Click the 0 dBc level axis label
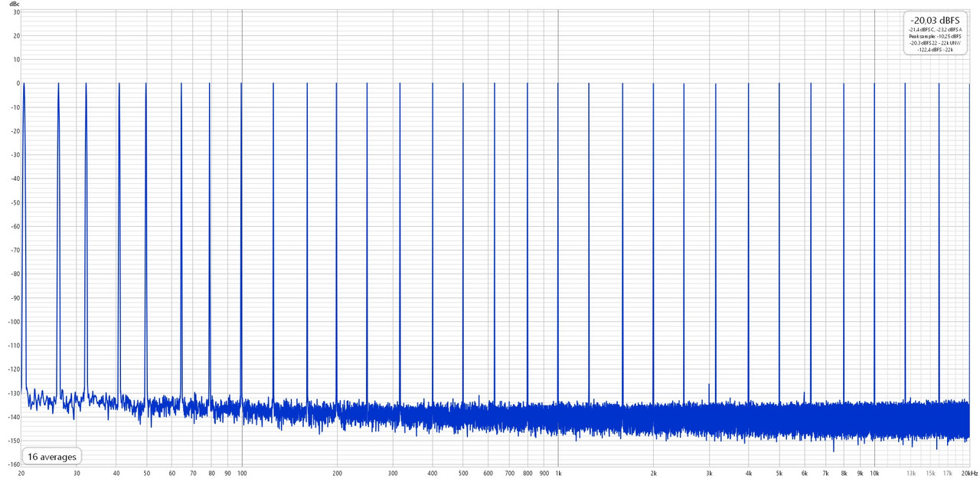The width and height of the screenshot is (980, 479). pos(17,83)
